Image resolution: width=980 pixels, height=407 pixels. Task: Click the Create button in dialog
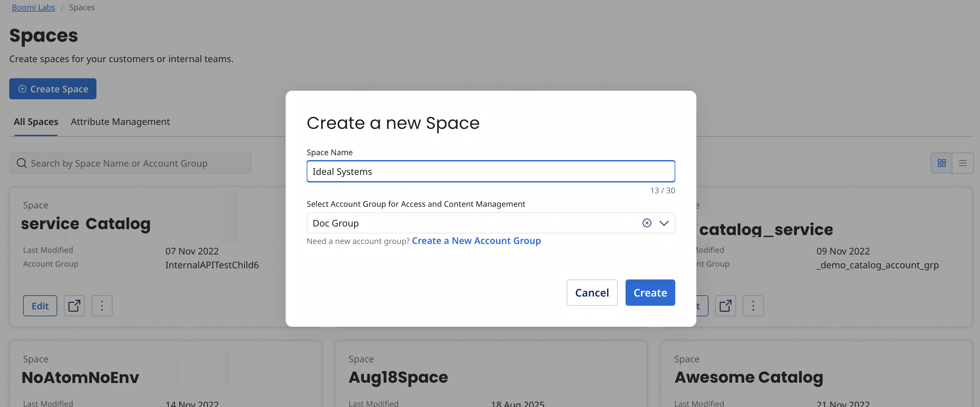tap(650, 293)
